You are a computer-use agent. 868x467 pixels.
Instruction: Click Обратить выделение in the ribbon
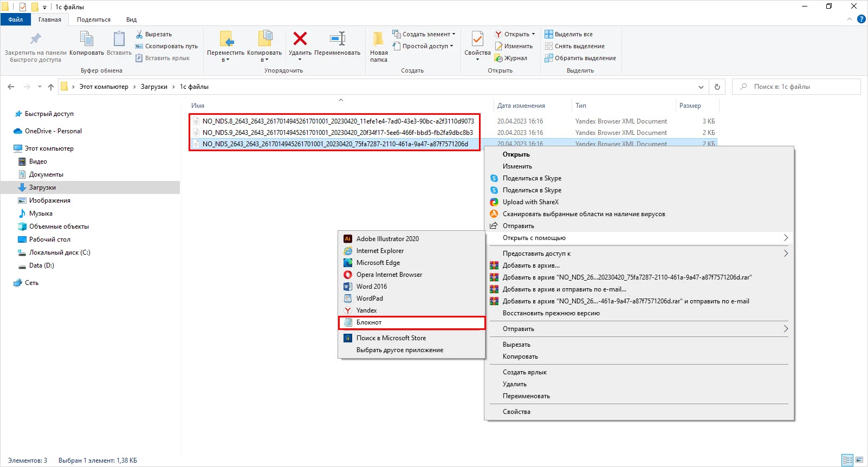(x=580, y=58)
